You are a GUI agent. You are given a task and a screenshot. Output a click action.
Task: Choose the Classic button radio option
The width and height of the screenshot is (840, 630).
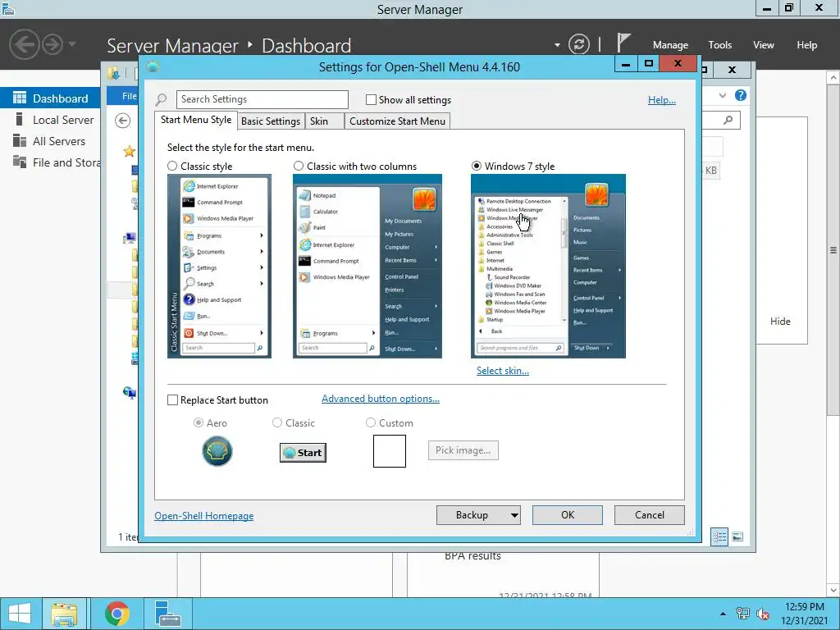(277, 422)
